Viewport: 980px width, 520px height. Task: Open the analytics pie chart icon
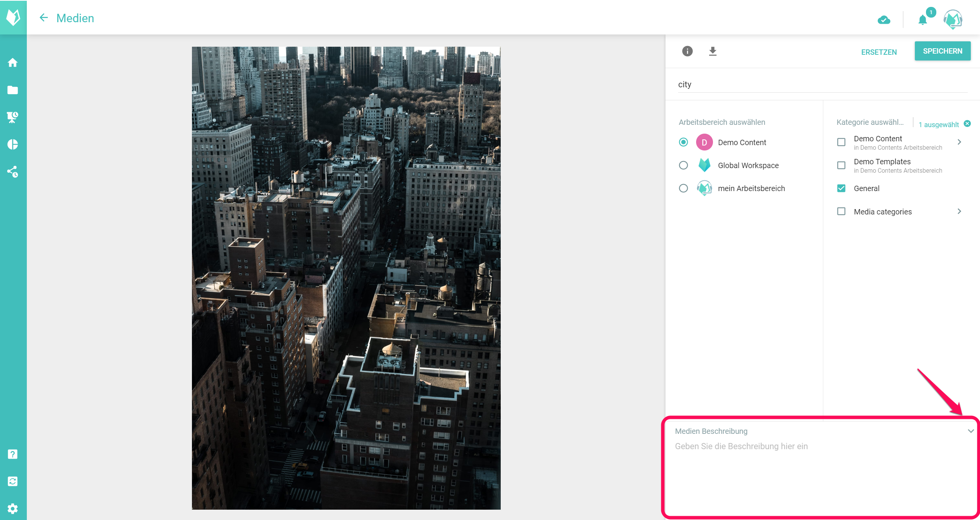click(x=13, y=144)
